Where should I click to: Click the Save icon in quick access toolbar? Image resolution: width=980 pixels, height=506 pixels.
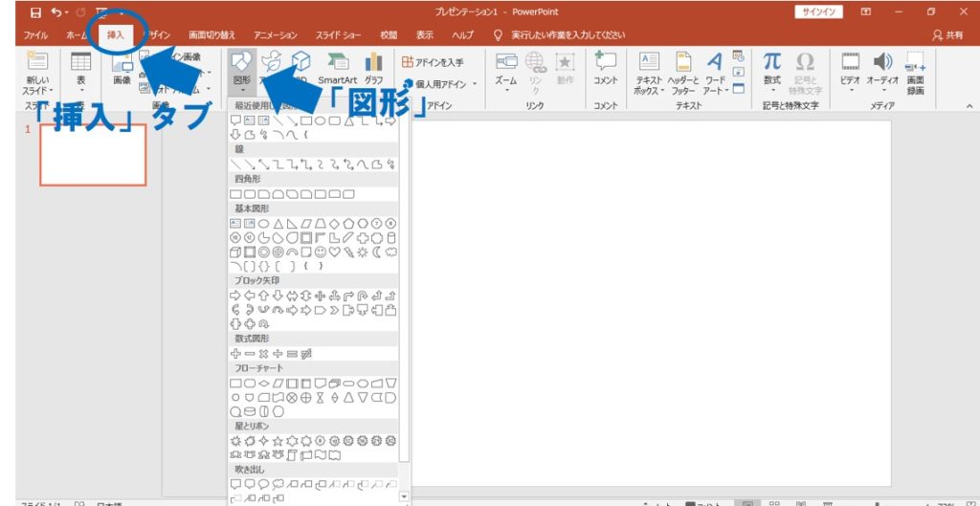coord(35,11)
